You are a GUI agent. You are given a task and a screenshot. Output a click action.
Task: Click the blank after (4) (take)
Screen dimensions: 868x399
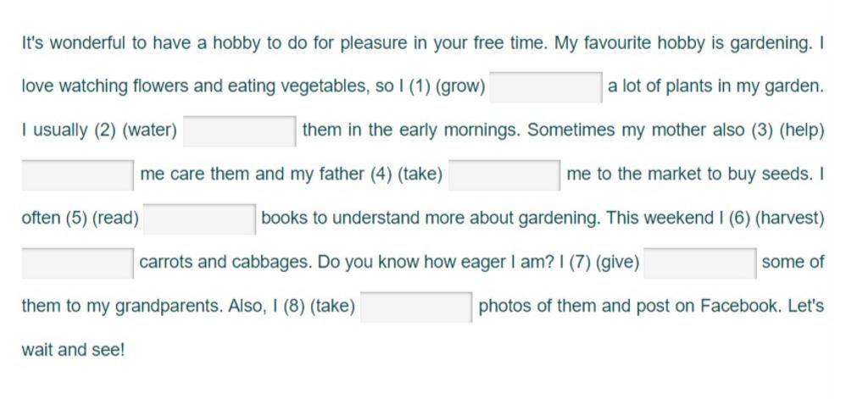click(504, 175)
